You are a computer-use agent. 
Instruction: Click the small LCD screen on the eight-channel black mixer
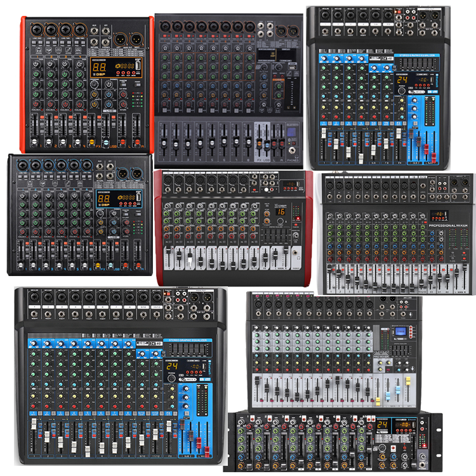291,133
